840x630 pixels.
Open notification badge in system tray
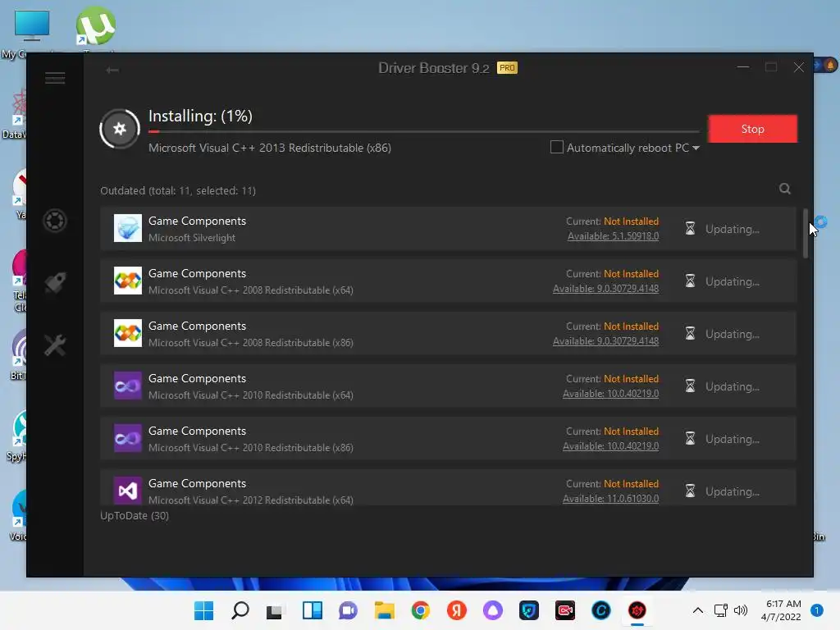coord(816,610)
